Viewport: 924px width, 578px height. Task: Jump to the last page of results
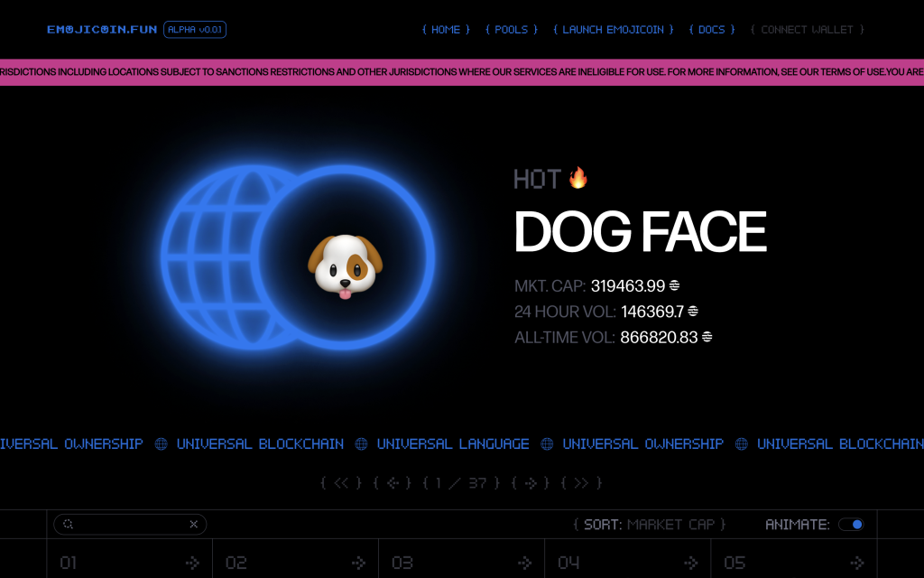(x=581, y=483)
